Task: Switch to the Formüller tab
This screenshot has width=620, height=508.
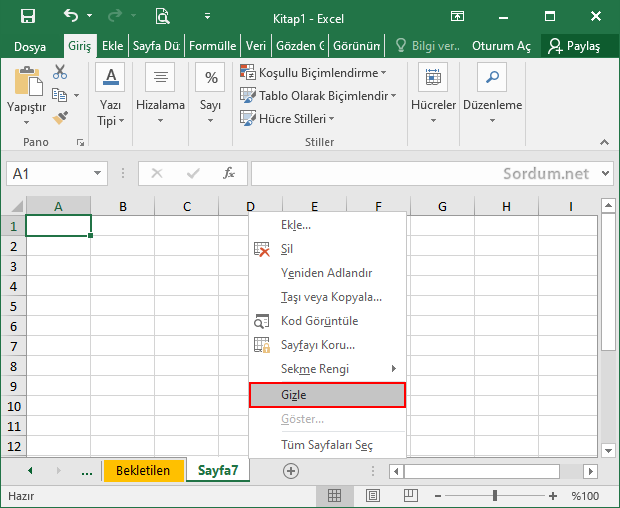Action: tap(212, 46)
